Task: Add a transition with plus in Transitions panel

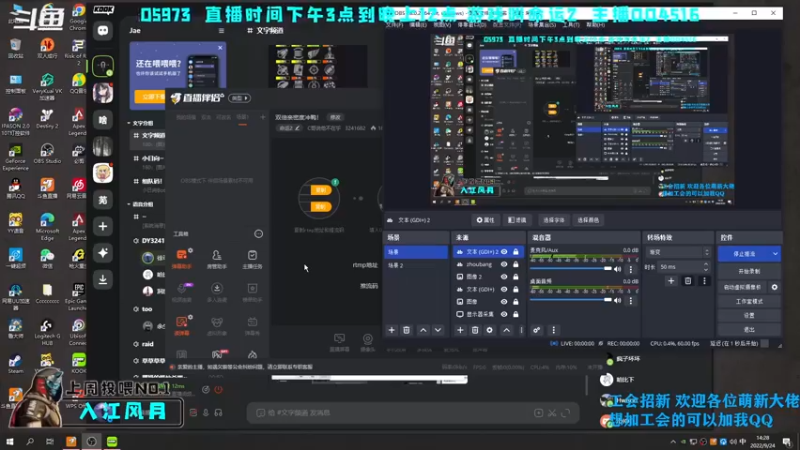Action: (x=671, y=281)
